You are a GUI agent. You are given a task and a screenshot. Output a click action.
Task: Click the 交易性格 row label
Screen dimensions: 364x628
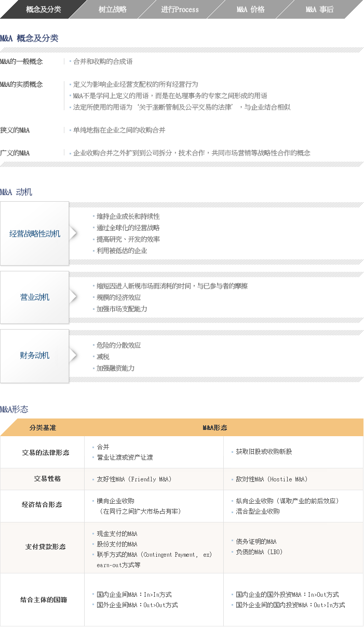point(47,479)
